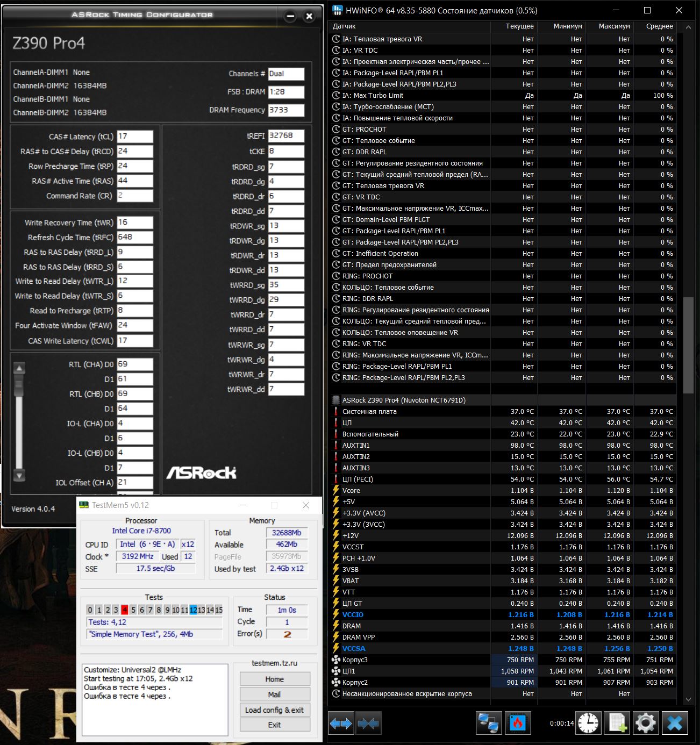Click the tWRRD_sg value field

[286, 285]
